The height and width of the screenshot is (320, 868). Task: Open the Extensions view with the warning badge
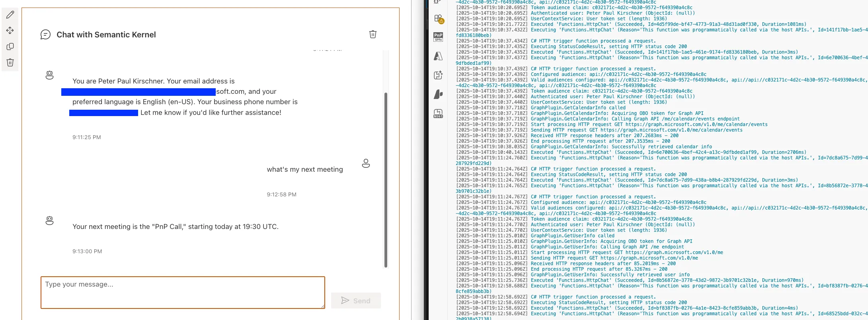point(439,19)
